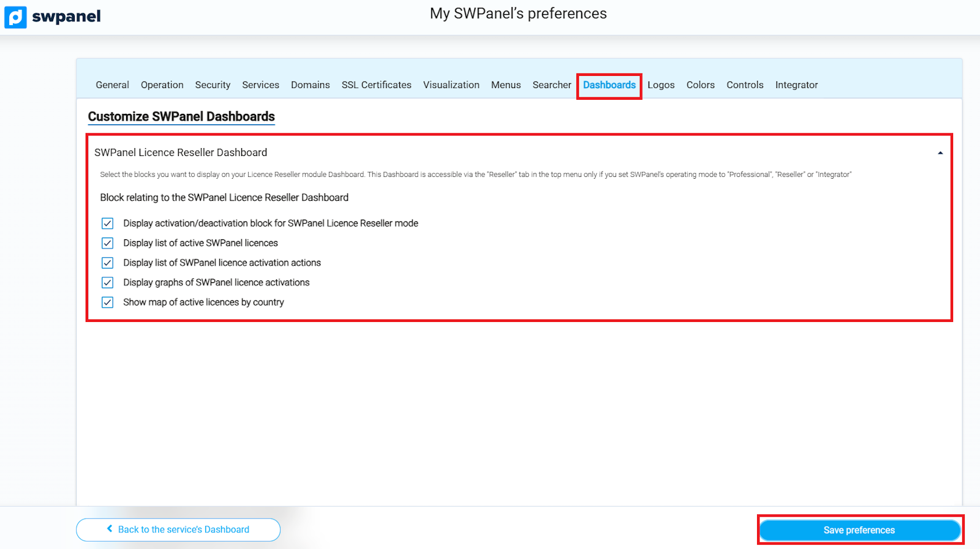Go to the Services tab
This screenshot has width=980, height=549.
coord(260,85)
